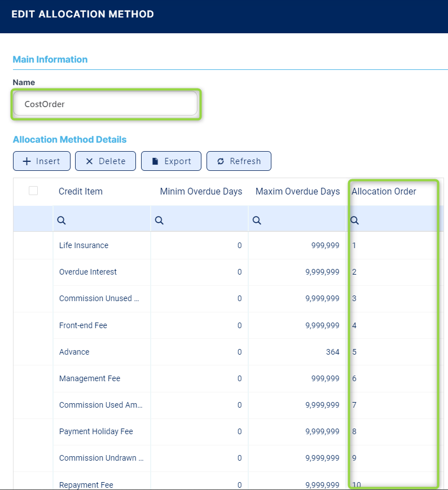This screenshot has width=448, height=490.
Task: Refresh the allocation details grid
Action: point(239,161)
